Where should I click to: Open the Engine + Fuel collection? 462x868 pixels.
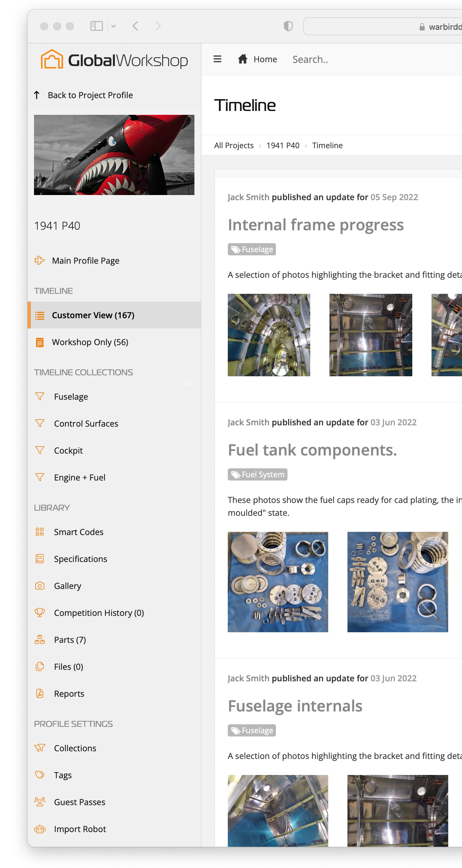[x=80, y=478]
